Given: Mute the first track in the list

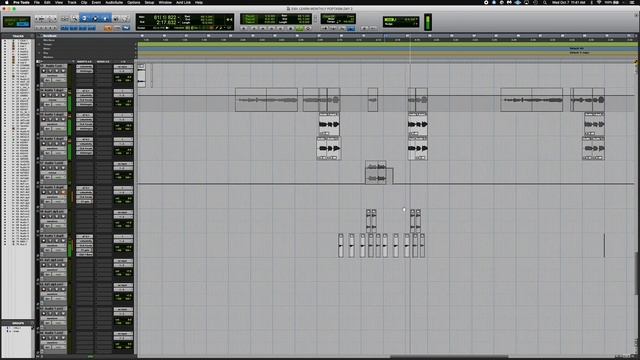Looking at the screenshot, I should click(x=63, y=71).
